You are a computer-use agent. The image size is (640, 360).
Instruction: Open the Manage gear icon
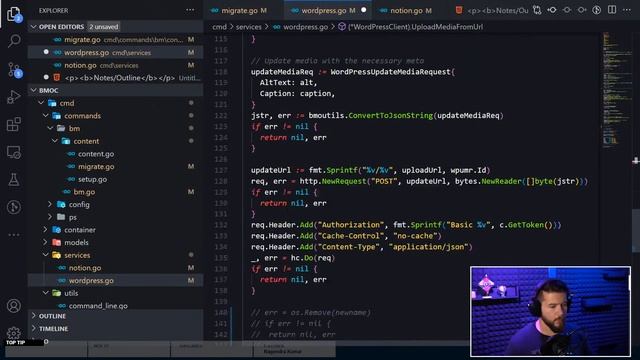click(x=14, y=333)
